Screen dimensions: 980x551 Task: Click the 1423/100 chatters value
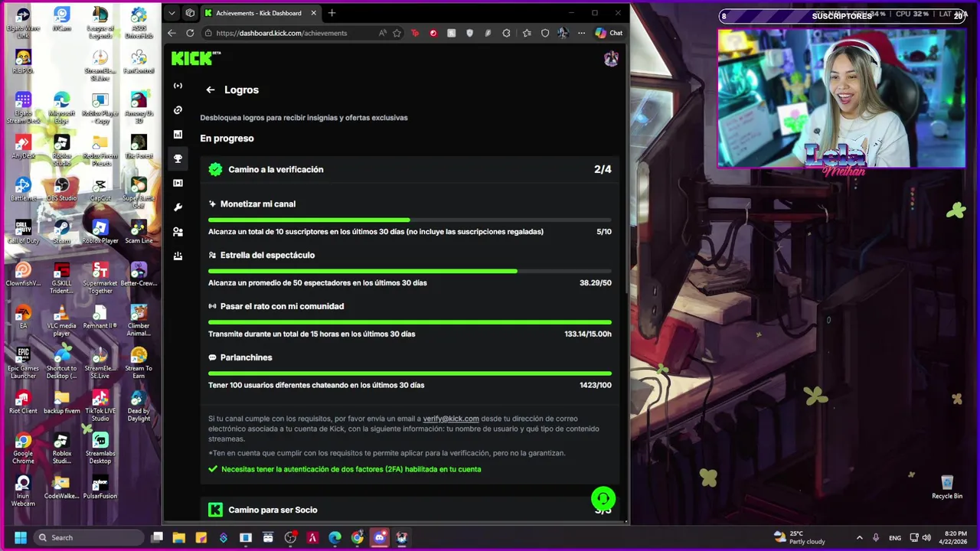point(595,386)
